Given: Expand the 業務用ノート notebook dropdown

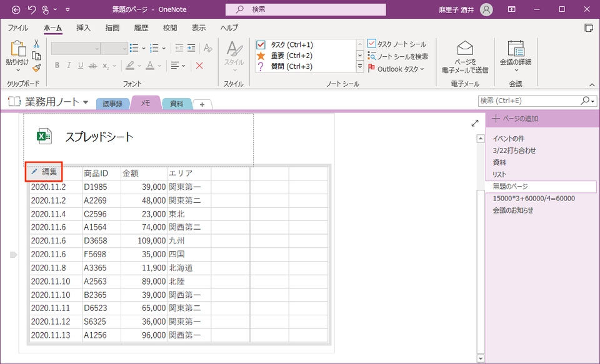Looking at the screenshot, I should coord(86,102).
